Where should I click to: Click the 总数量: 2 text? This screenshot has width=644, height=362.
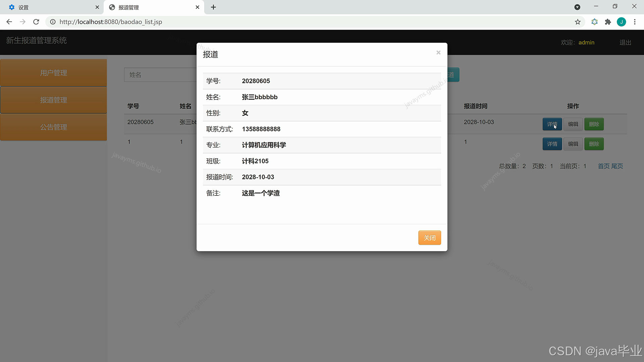[x=512, y=166]
